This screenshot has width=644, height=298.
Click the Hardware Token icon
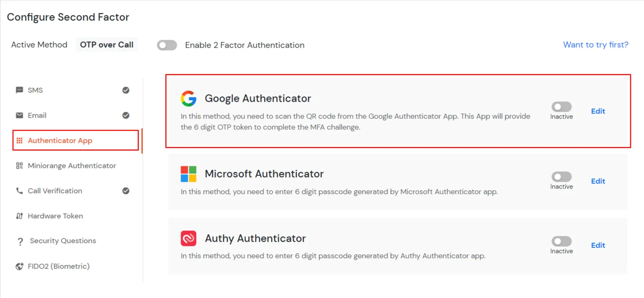pos(19,216)
